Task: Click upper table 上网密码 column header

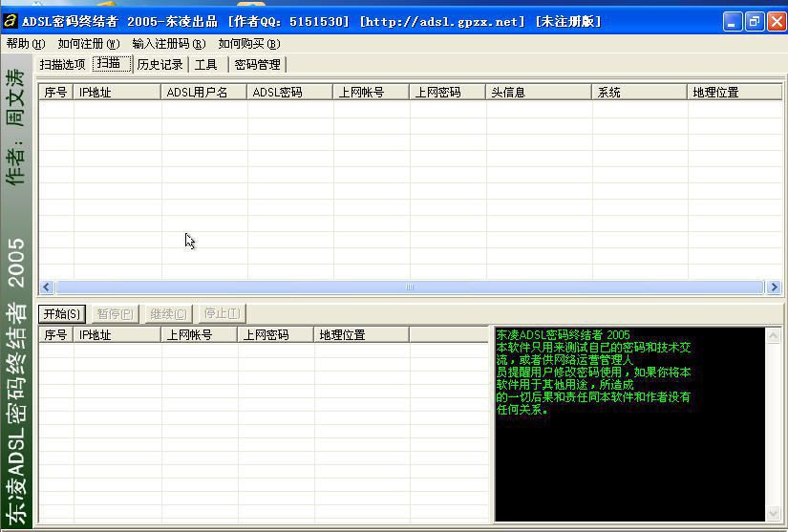Action: [x=448, y=93]
